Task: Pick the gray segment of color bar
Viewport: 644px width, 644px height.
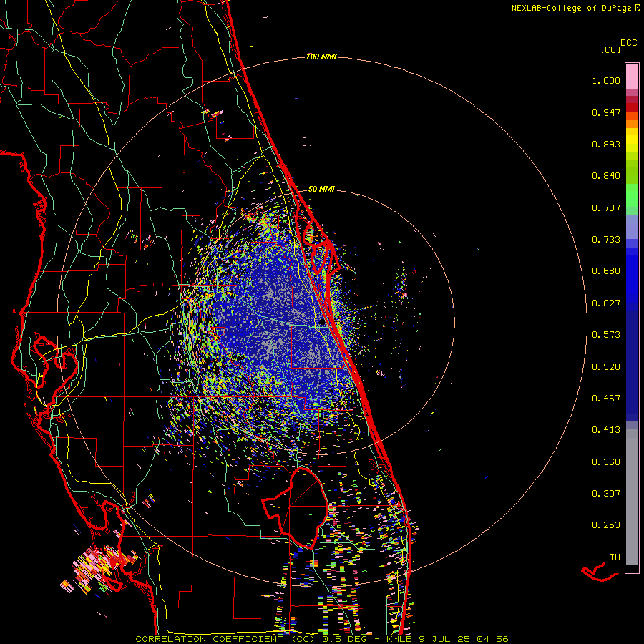Action: click(632, 497)
